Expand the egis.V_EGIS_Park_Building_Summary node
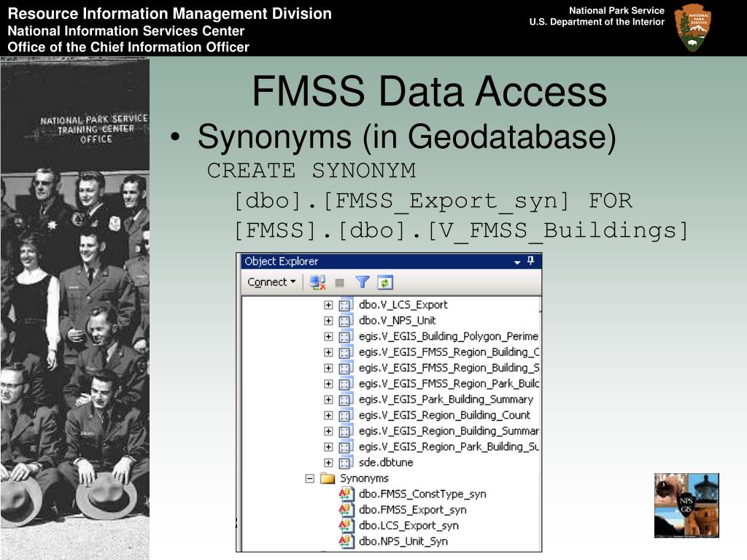747x560 pixels. [328, 400]
